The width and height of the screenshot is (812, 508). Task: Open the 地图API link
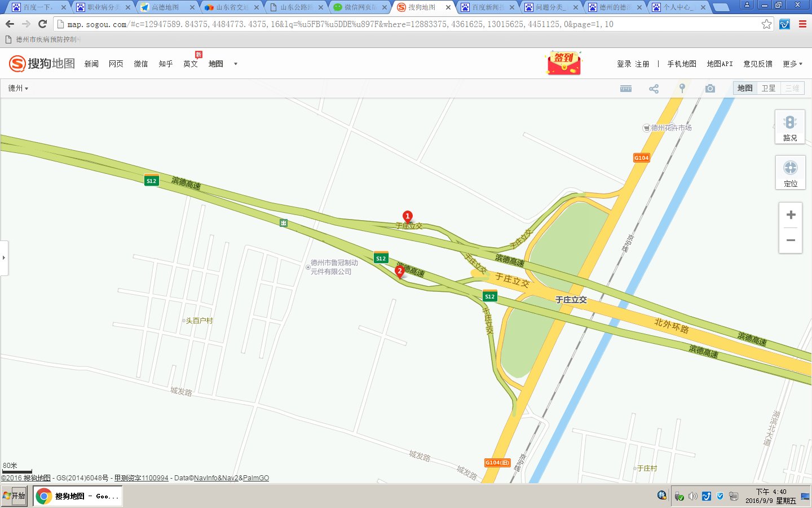pos(720,64)
